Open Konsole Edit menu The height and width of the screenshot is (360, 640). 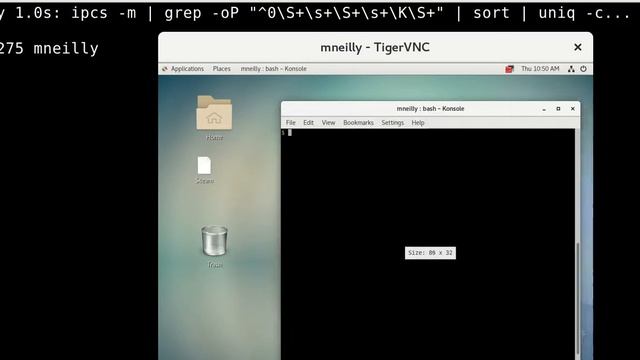click(309, 122)
